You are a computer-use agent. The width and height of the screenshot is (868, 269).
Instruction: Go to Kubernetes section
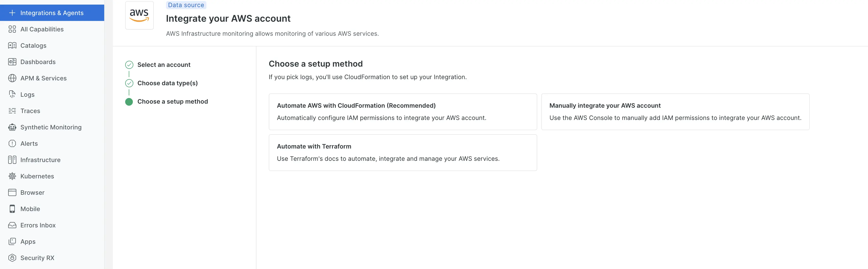coord(52,176)
